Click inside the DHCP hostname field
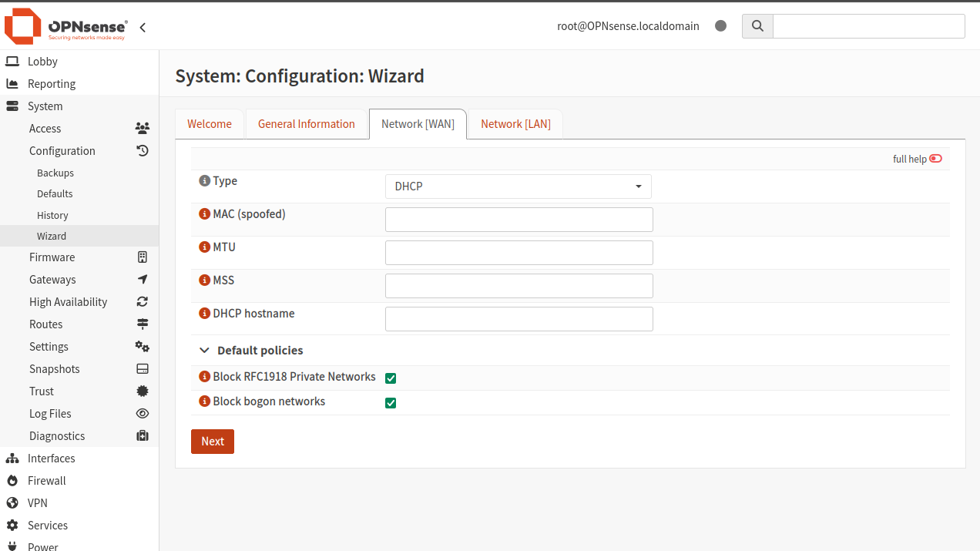The width and height of the screenshot is (980, 551). tap(518, 318)
